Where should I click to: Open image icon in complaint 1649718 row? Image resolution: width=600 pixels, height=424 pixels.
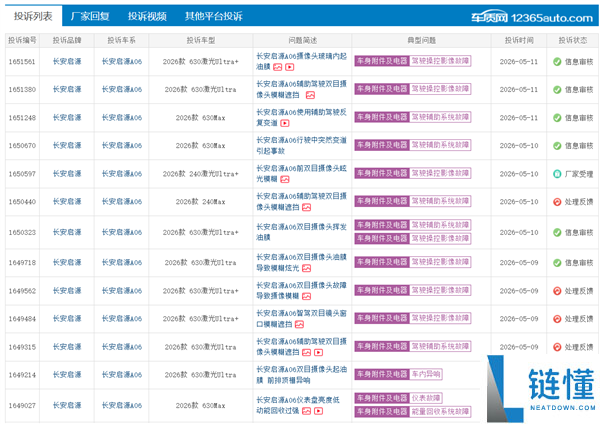tap(307, 268)
